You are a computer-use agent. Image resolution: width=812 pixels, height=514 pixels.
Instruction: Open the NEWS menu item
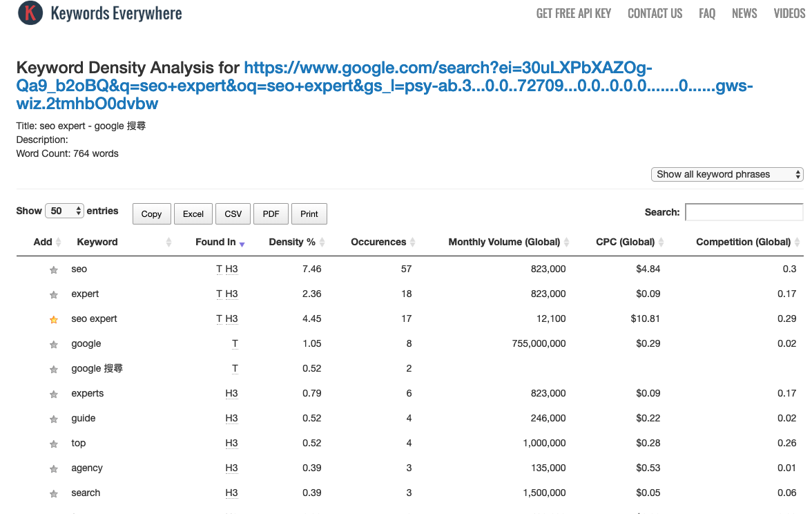click(x=744, y=14)
